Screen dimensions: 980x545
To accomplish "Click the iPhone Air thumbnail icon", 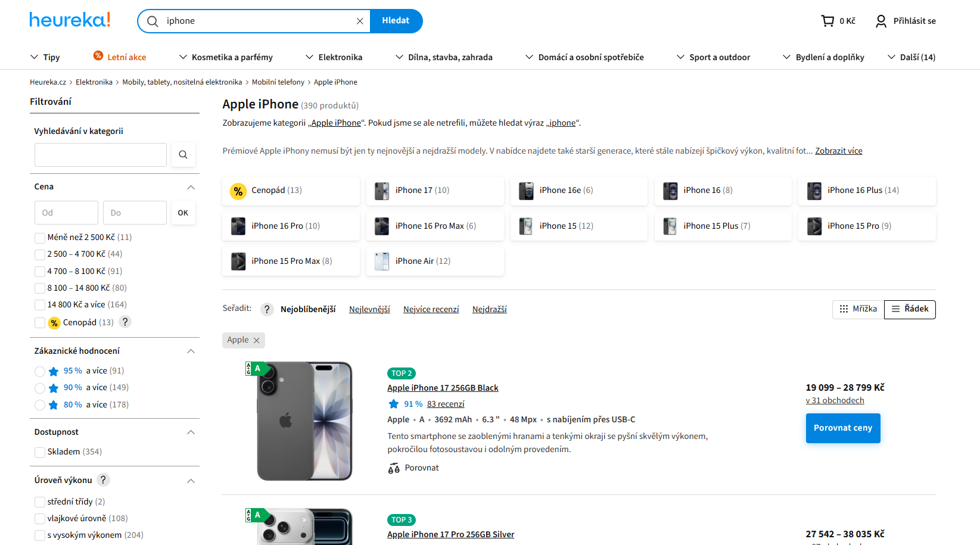I will [x=382, y=261].
